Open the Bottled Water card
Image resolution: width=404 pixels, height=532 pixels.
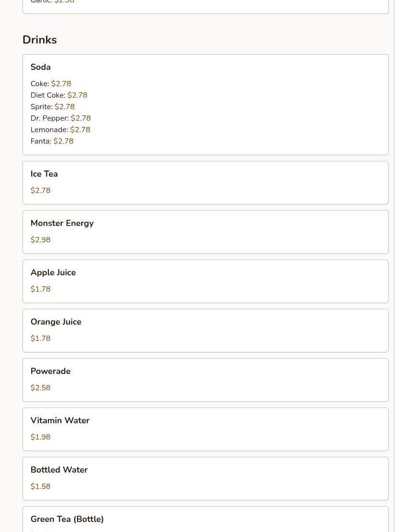coord(205,478)
